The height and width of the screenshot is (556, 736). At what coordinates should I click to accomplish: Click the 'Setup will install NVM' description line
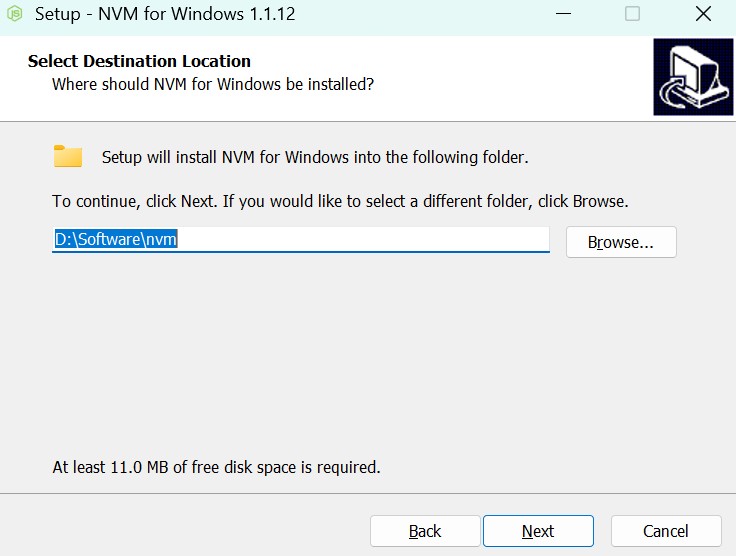[315, 157]
